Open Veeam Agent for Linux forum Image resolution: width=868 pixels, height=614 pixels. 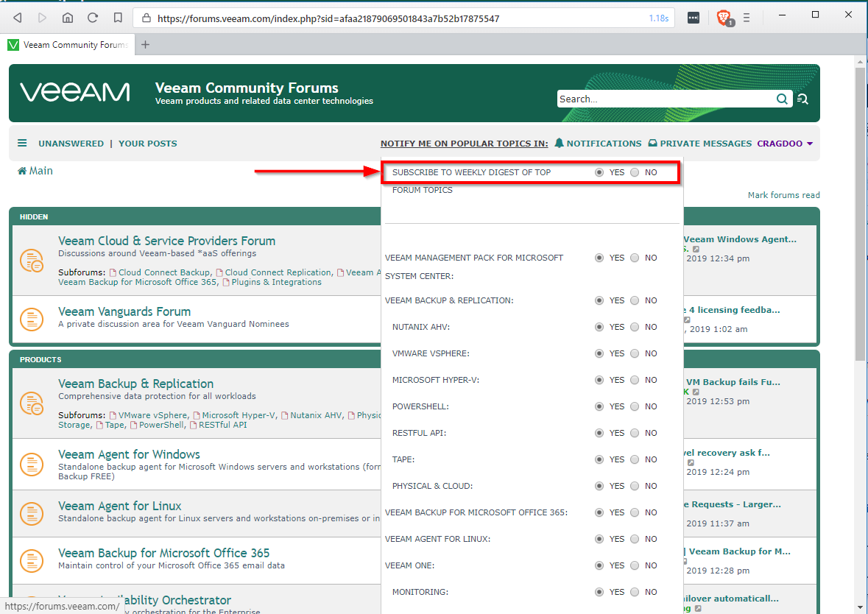click(119, 506)
